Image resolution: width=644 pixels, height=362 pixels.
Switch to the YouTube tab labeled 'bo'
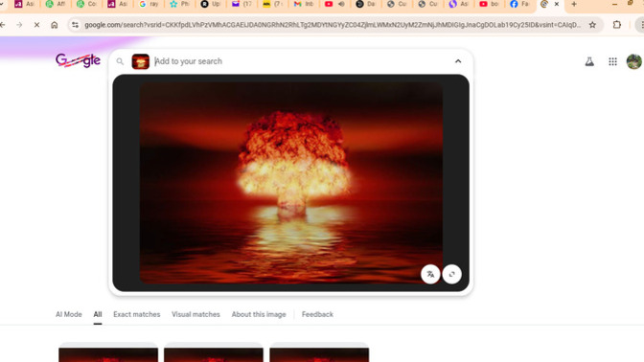tap(489, 4)
